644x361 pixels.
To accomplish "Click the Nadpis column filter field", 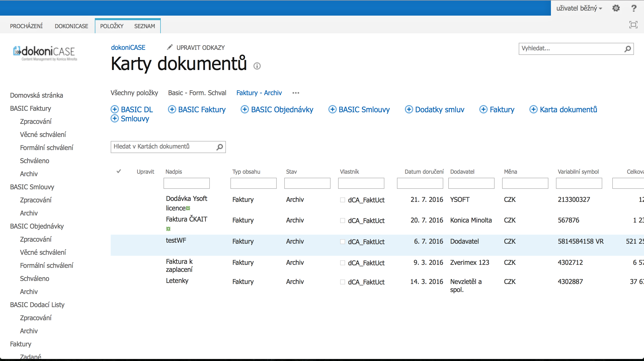I will [186, 183].
